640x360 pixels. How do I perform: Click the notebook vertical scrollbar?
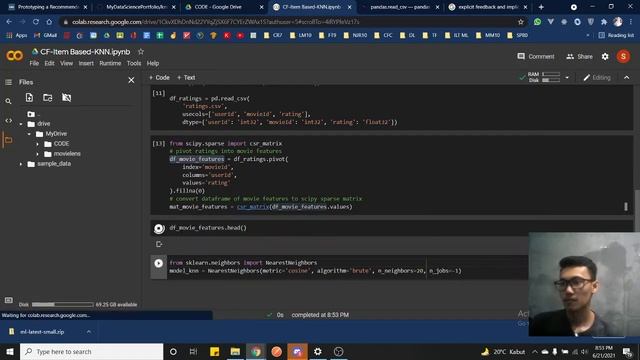click(636, 210)
